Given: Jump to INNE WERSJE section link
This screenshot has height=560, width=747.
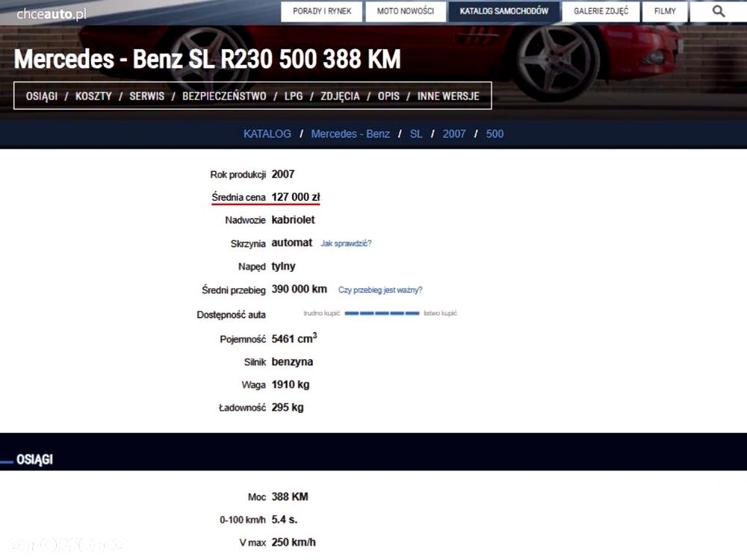Looking at the screenshot, I should [x=448, y=96].
